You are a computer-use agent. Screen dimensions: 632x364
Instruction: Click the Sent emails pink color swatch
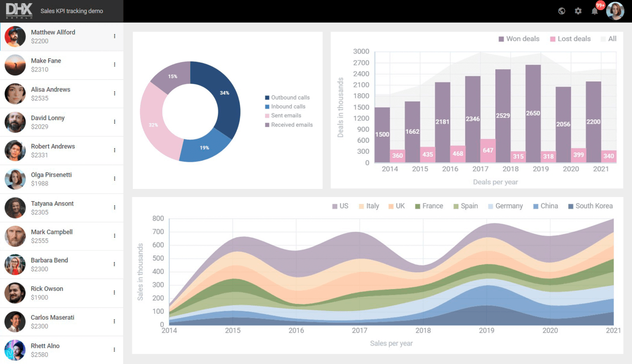[x=267, y=116]
